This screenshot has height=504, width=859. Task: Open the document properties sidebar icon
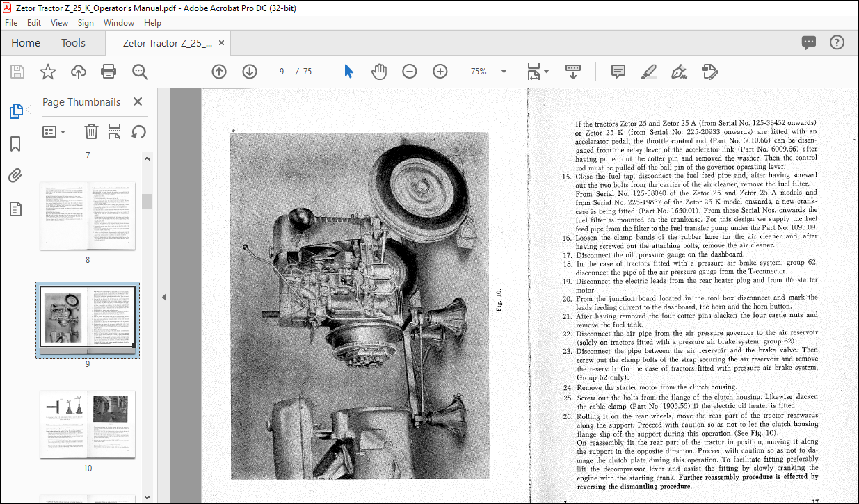(15, 209)
